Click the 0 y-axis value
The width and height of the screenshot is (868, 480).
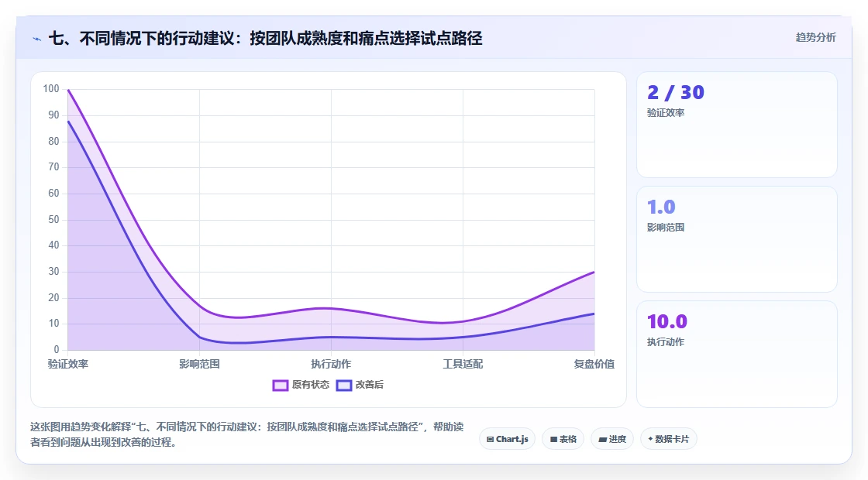[57, 349]
